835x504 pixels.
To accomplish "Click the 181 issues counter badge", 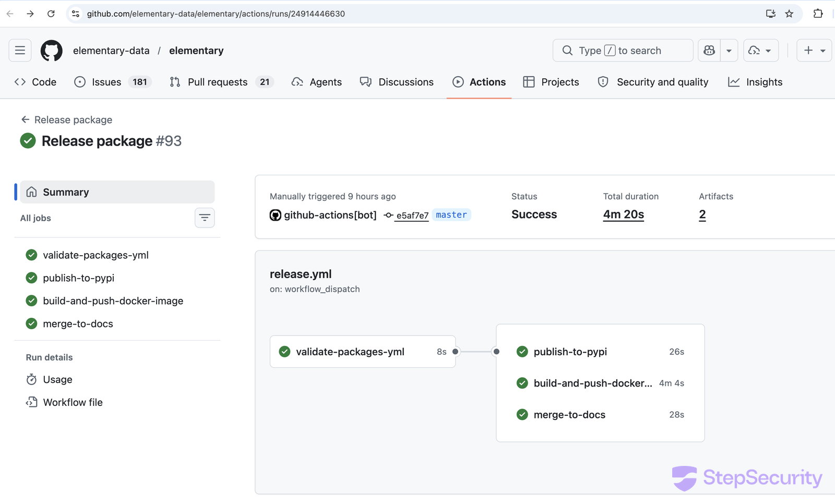I will tap(140, 82).
